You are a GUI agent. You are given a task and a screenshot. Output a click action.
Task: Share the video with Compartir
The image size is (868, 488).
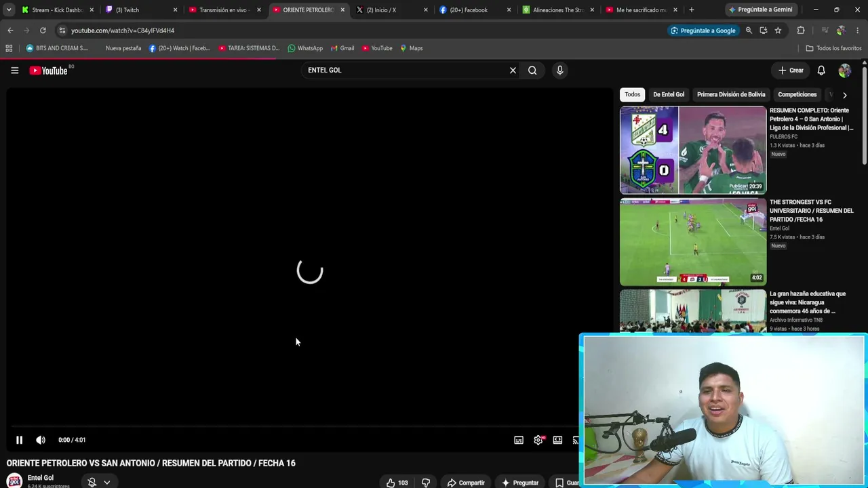click(x=467, y=483)
